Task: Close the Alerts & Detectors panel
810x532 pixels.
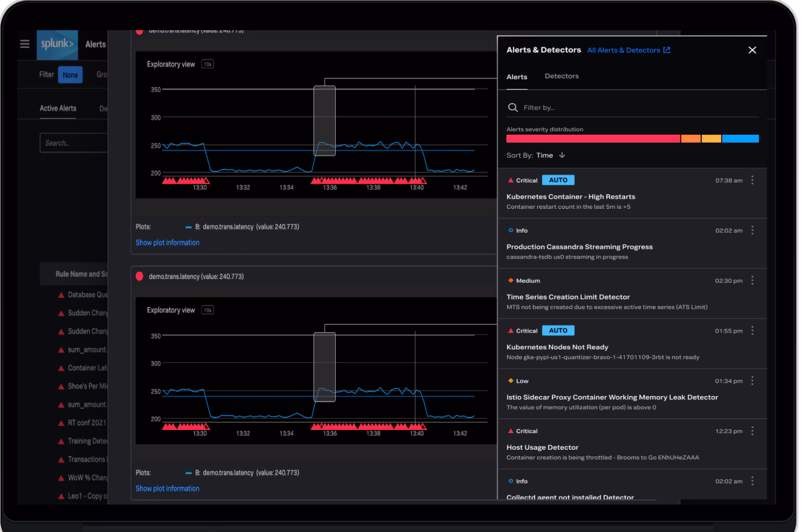Action: pos(752,50)
